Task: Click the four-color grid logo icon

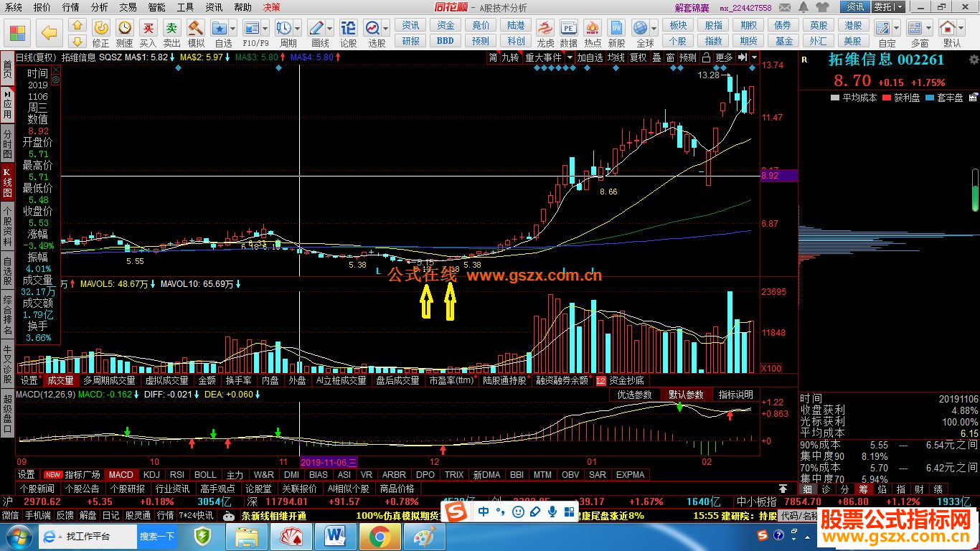Action: [17, 32]
